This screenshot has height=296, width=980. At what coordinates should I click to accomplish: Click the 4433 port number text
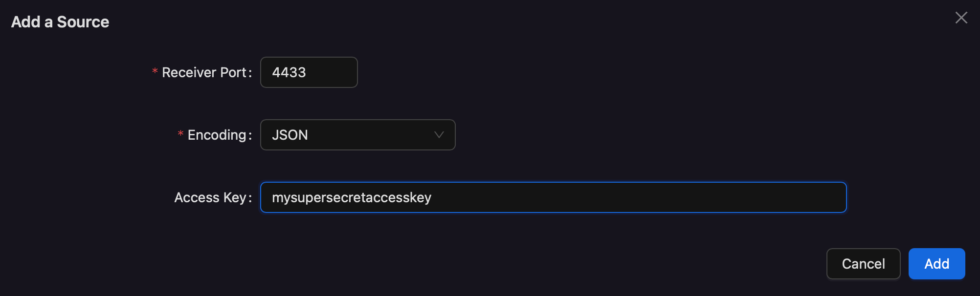289,72
